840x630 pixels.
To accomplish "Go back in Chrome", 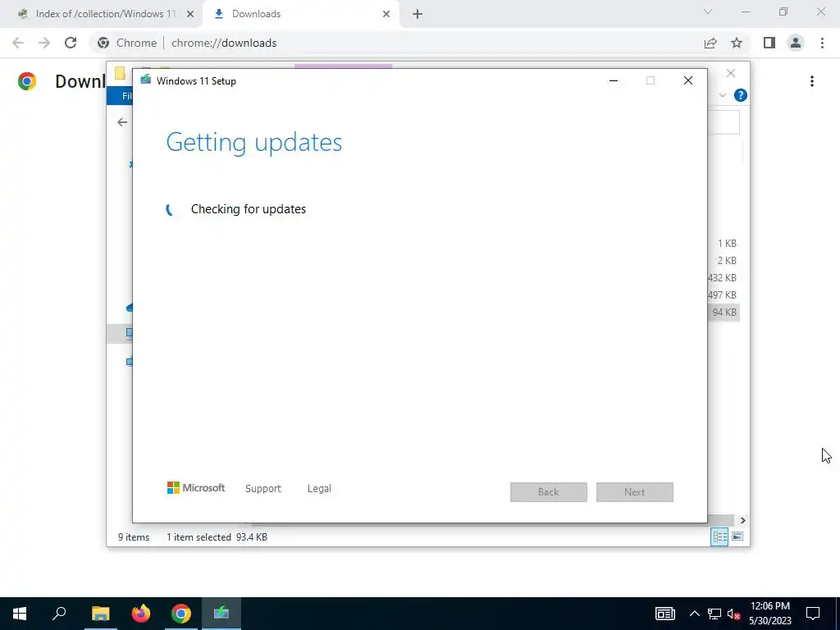I will tap(18, 43).
